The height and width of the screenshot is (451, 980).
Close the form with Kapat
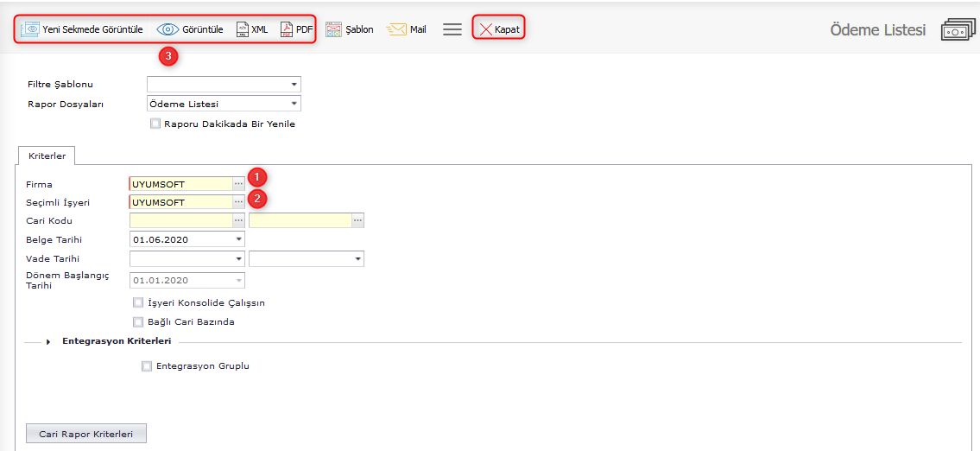(498, 29)
